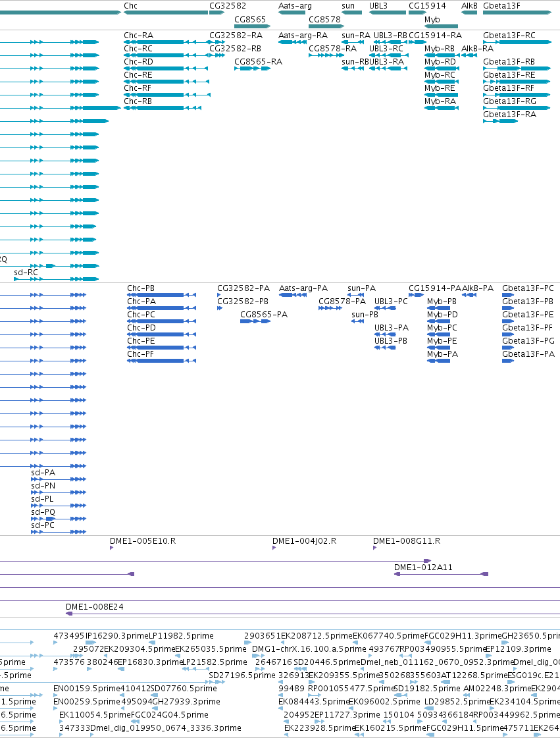Select protein Gbeta13F-PC
Viewport: 560px width, 738px height.
528,288
